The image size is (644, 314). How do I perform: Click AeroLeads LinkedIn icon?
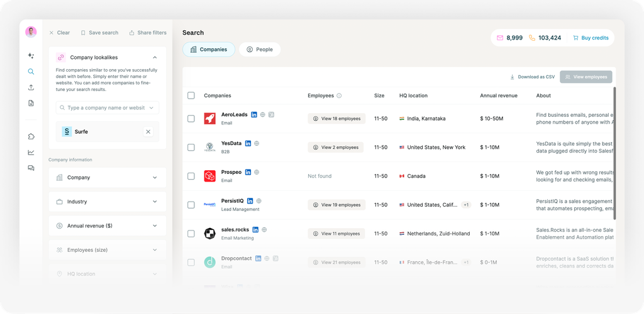point(254,115)
